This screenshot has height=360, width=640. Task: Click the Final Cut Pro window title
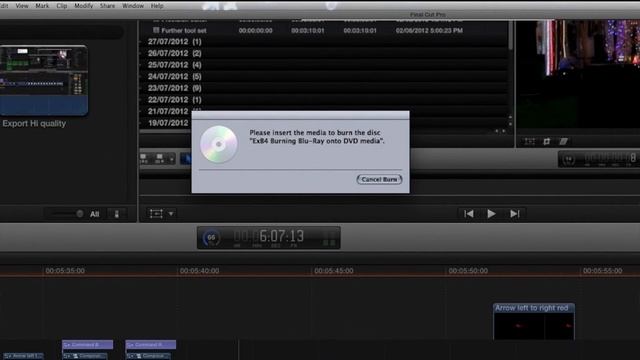click(x=427, y=15)
